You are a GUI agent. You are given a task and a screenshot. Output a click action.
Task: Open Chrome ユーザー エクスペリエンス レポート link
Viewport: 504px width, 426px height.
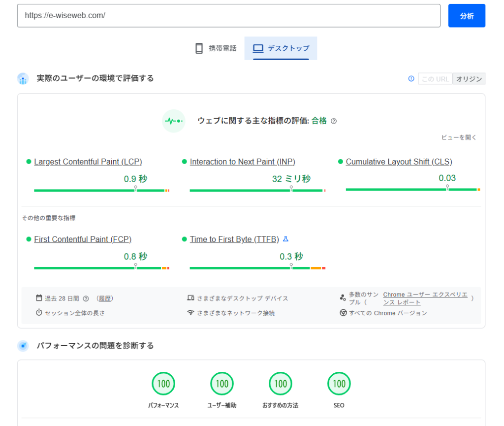click(425, 298)
